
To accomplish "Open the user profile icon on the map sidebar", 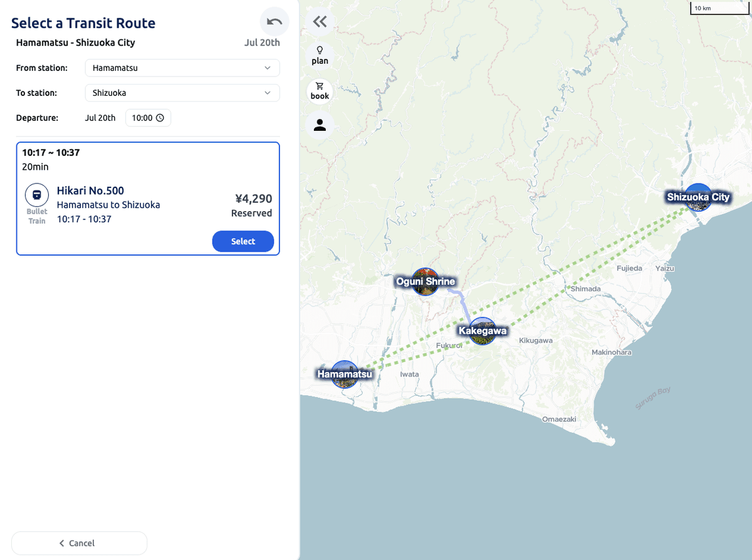I will click(320, 125).
